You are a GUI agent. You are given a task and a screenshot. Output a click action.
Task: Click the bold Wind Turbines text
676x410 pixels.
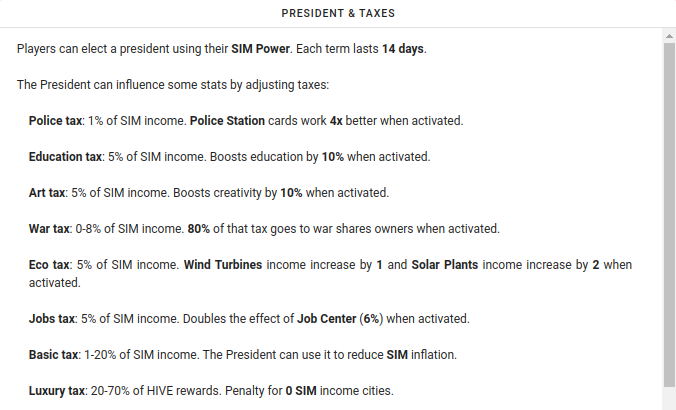223,265
